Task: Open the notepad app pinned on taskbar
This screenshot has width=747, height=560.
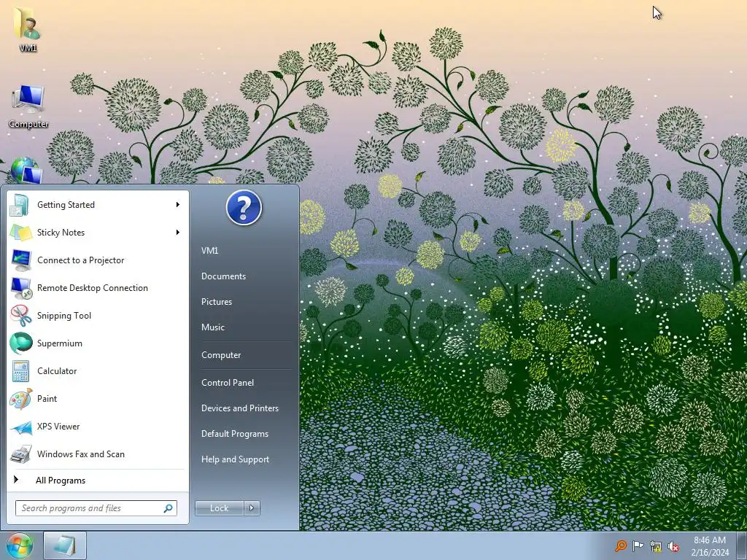Action: [65, 545]
